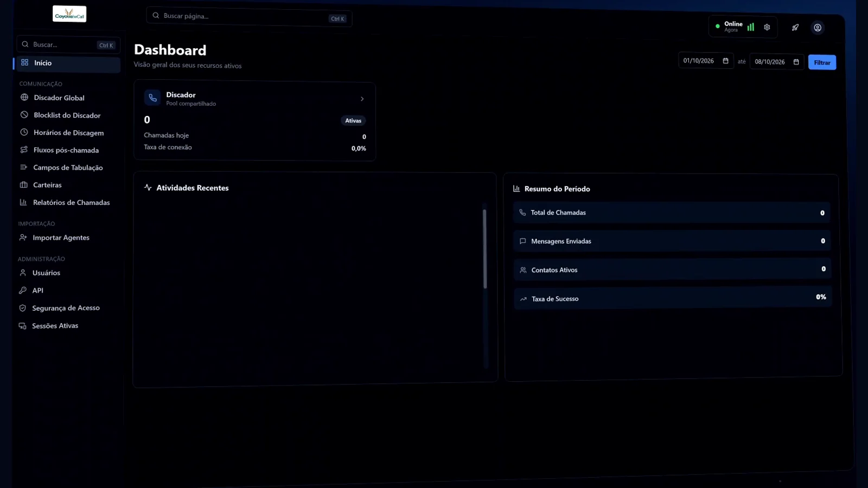Open calendar picker for start date 01/10/2026
868x488 pixels.
pyautogui.click(x=726, y=61)
